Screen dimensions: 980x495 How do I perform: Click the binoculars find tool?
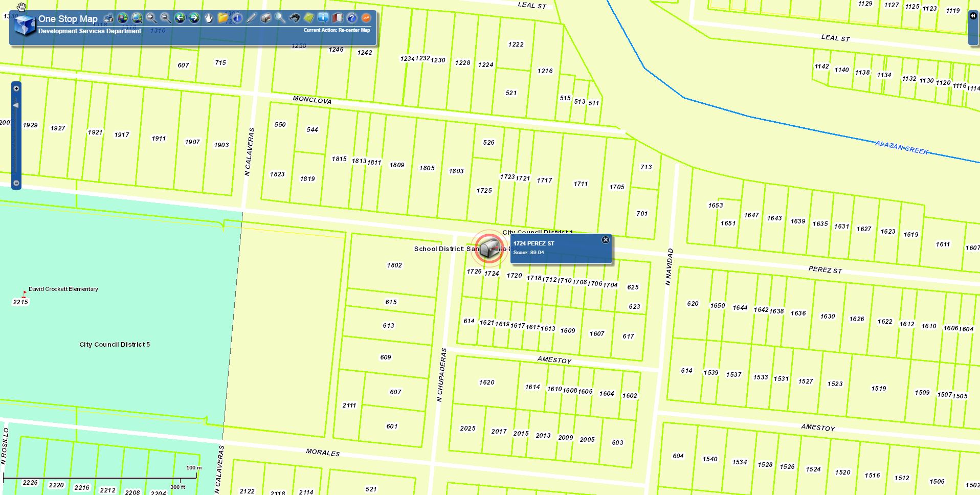point(294,18)
